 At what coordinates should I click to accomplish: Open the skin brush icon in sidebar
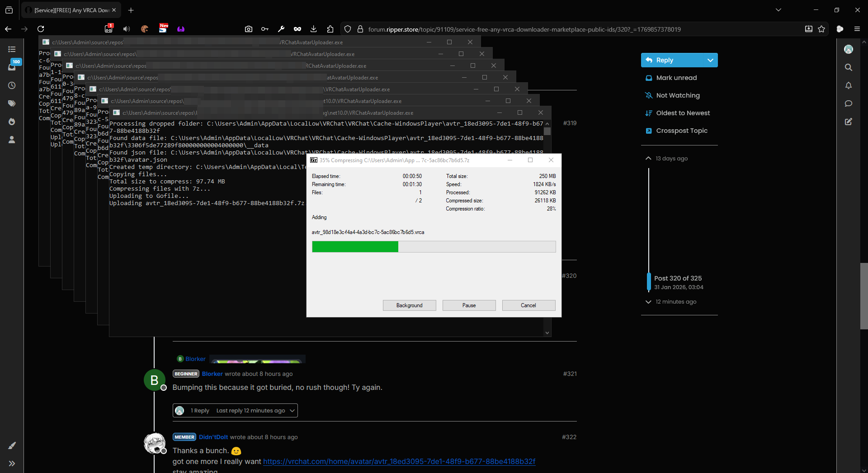[12, 445]
